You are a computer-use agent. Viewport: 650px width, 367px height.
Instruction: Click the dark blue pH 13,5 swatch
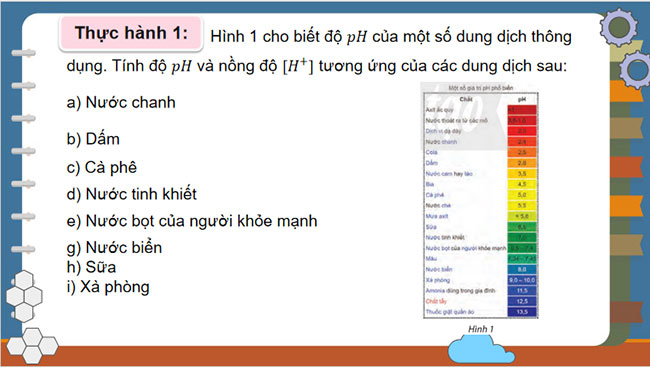point(522,311)
